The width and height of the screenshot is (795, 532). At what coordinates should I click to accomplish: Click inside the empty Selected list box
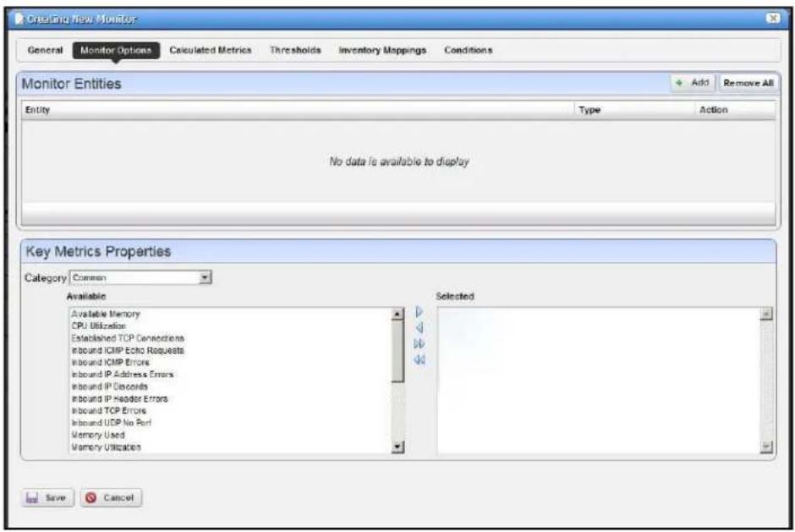click(598, 381)
